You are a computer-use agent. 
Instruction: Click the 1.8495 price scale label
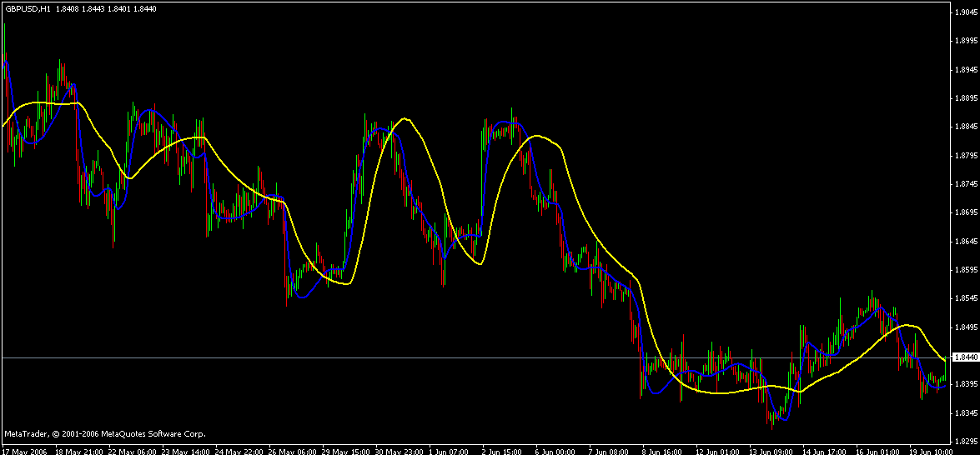click(x=966, y=327)
